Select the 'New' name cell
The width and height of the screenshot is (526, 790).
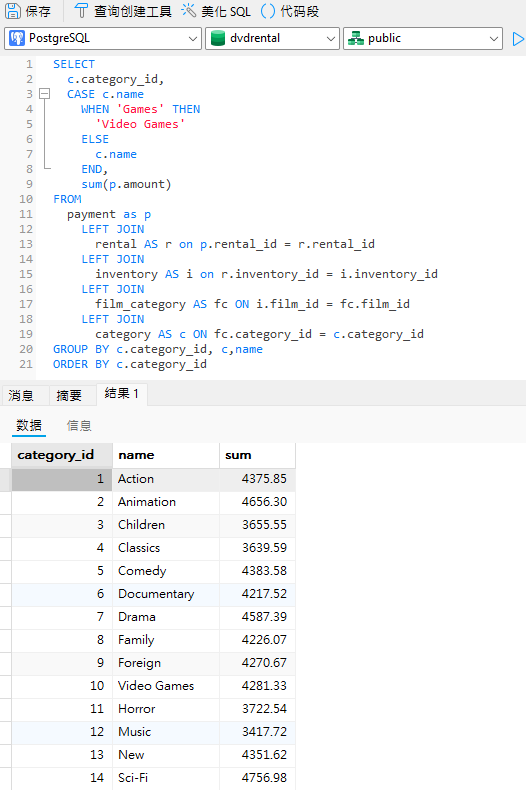tap(166, 755)
